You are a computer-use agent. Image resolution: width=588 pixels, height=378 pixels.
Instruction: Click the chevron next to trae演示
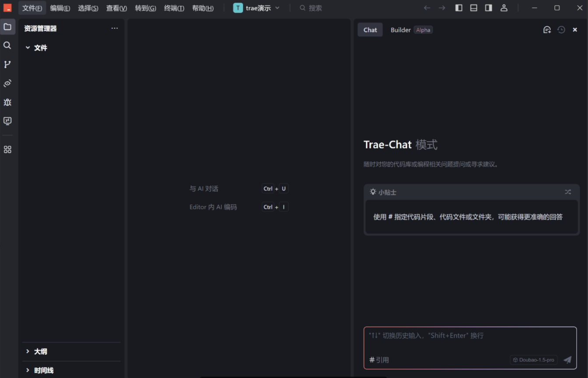click(277, 8)
